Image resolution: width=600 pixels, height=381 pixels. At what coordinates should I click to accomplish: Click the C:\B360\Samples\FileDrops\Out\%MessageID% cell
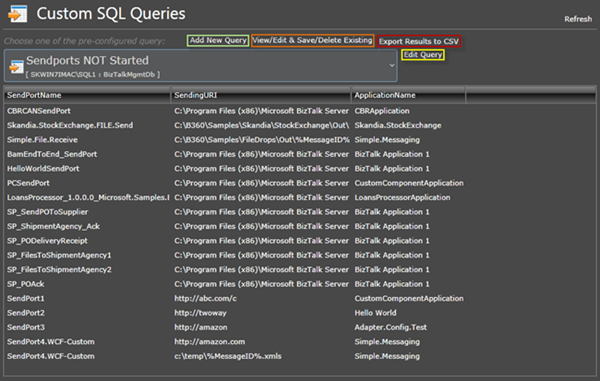262,140
